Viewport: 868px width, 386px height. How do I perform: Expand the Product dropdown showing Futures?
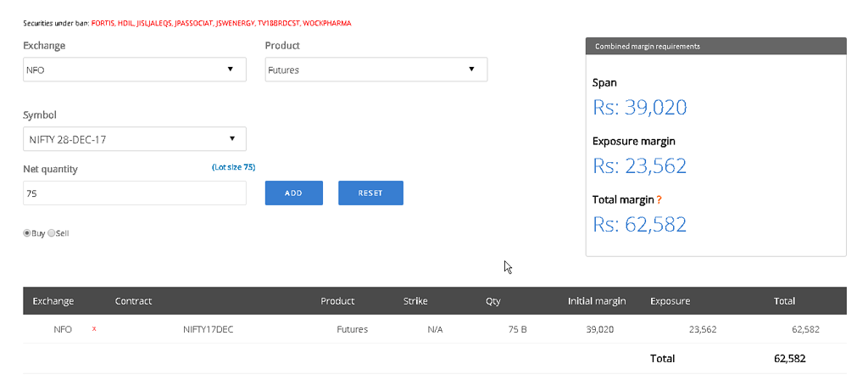tap(376, 70)
